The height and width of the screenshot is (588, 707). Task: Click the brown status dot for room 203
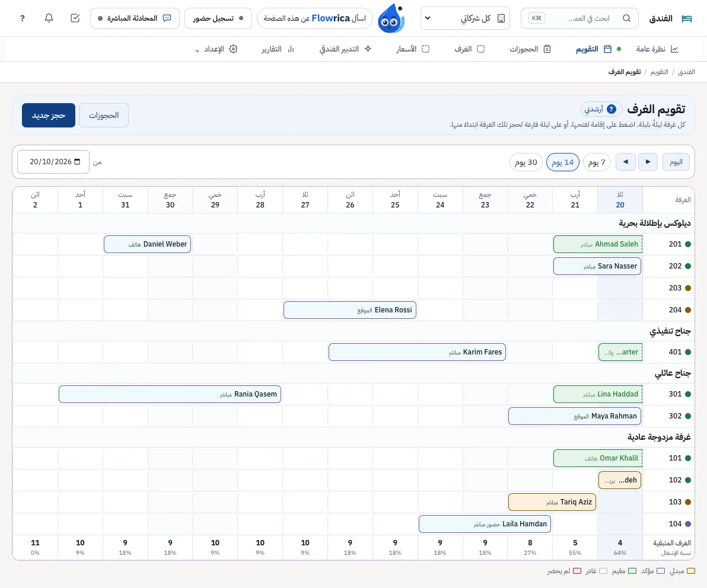point(688,288)
